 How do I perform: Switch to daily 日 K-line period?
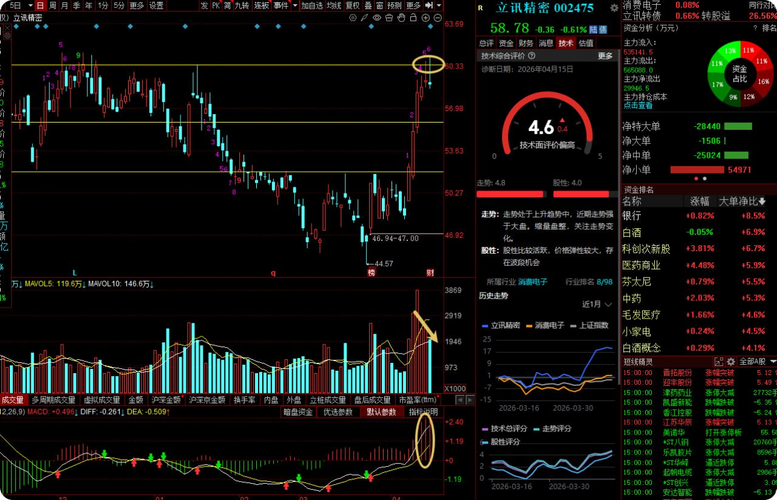[x=40, y=5]
